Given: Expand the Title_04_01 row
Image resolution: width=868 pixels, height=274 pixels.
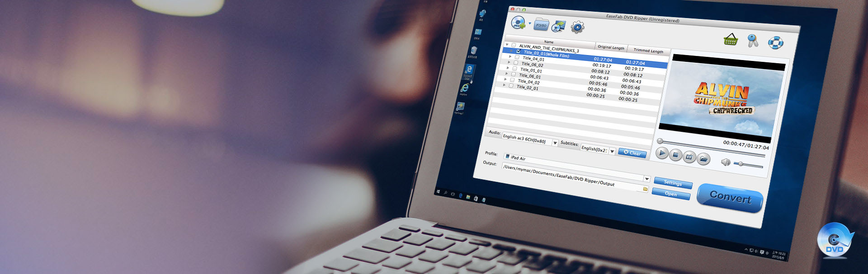Looking at the screenshot, I should (510, 56).
